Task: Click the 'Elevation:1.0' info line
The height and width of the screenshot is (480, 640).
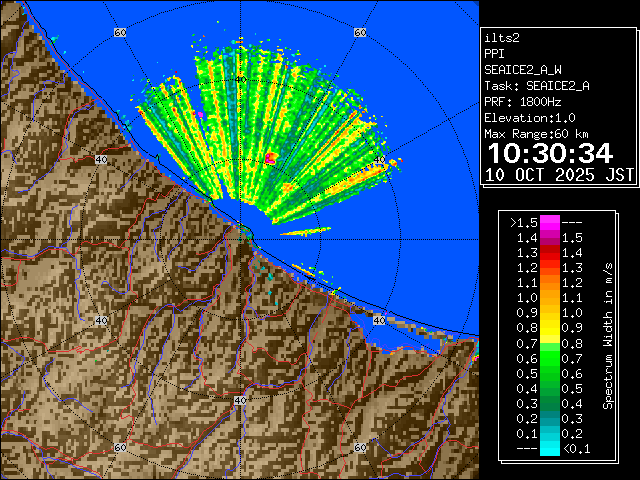Action: coord(530,118)
